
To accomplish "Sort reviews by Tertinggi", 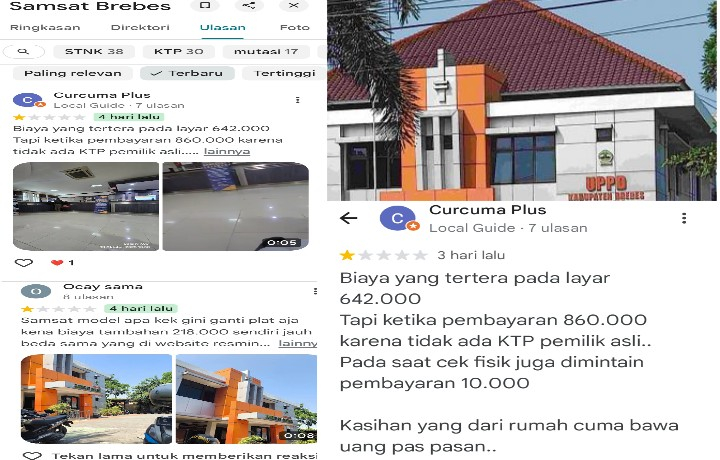I will click(x=285, y=73).
